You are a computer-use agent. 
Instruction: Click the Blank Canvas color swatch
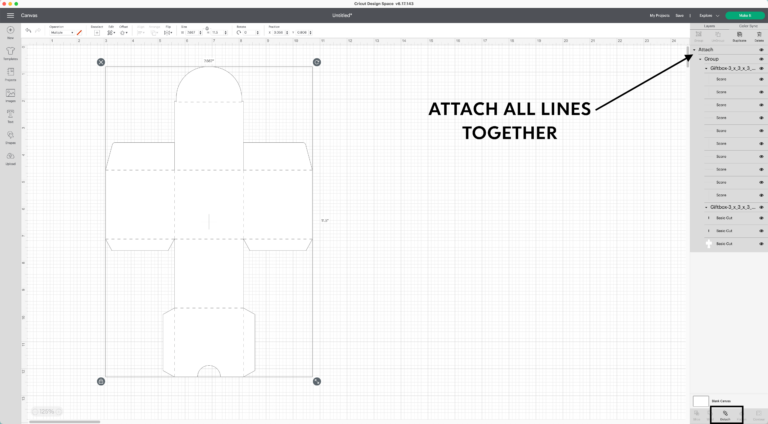point(700,400)
